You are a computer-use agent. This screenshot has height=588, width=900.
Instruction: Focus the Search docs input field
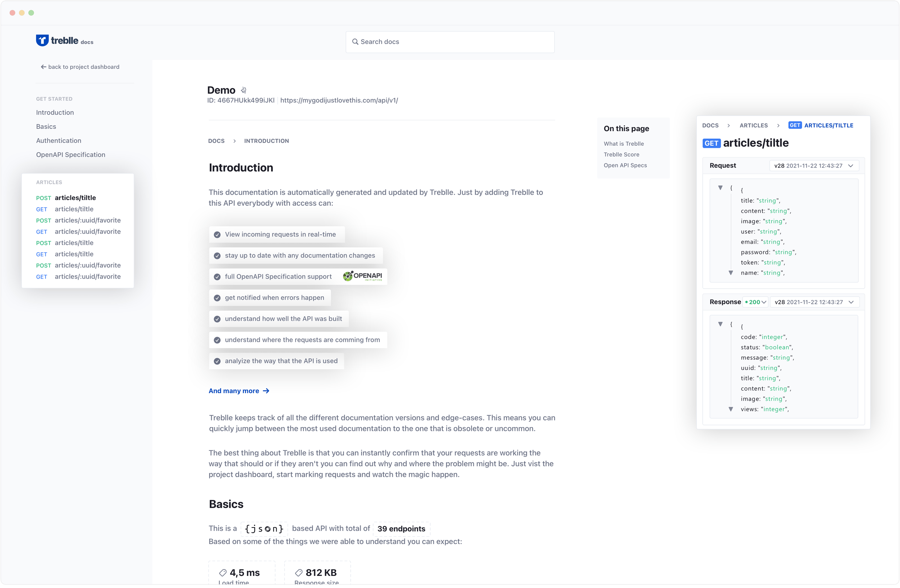(x=450, y=42)
